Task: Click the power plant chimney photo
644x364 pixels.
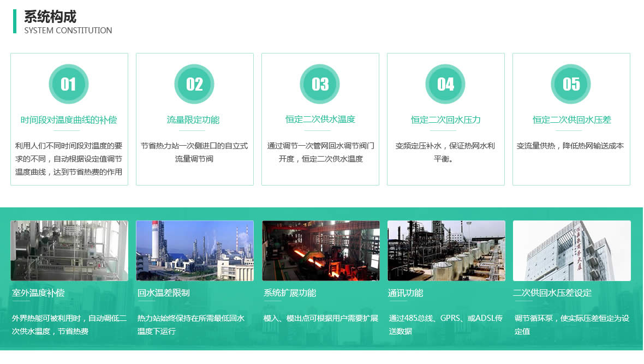Action: point(195,250)
